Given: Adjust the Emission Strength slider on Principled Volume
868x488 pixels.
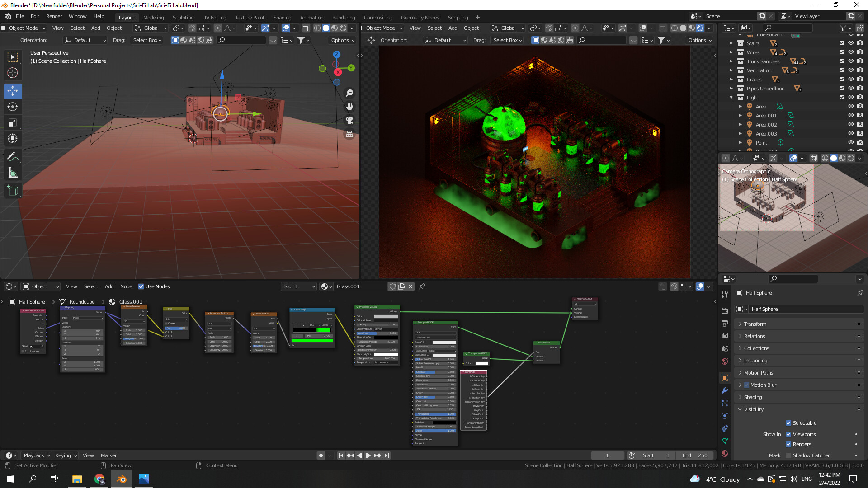Looking at the screenshot, I should tap(377, 342).
